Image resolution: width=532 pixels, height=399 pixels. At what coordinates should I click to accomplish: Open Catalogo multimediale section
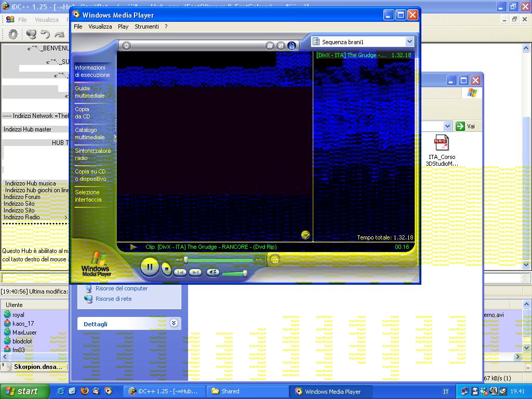[x=90, y=134]
